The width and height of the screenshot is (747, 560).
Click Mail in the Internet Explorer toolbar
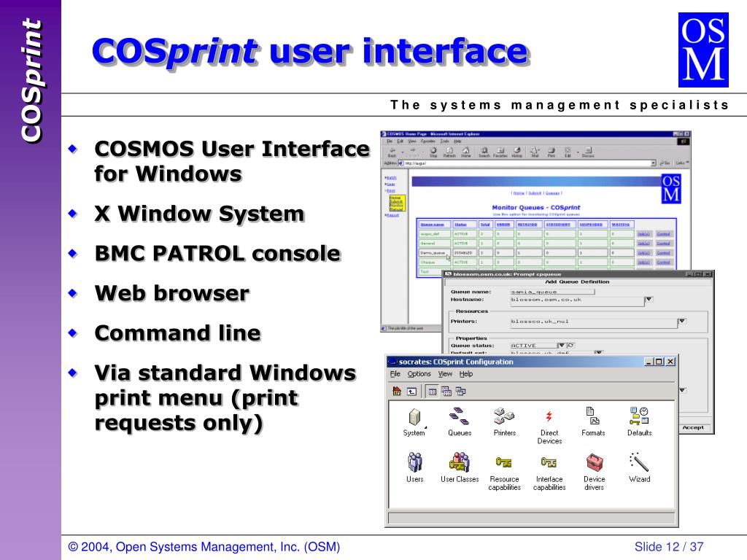(x=535, y=152)
